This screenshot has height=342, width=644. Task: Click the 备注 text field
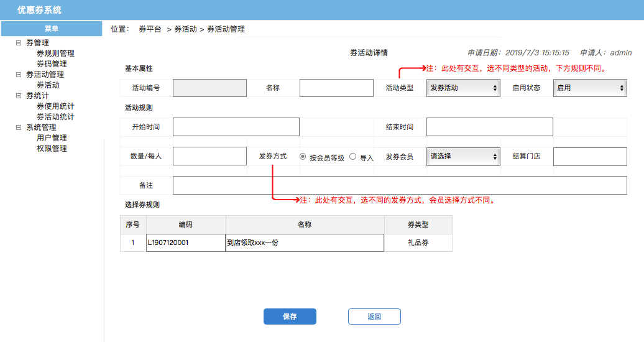(x=400, y=185)
